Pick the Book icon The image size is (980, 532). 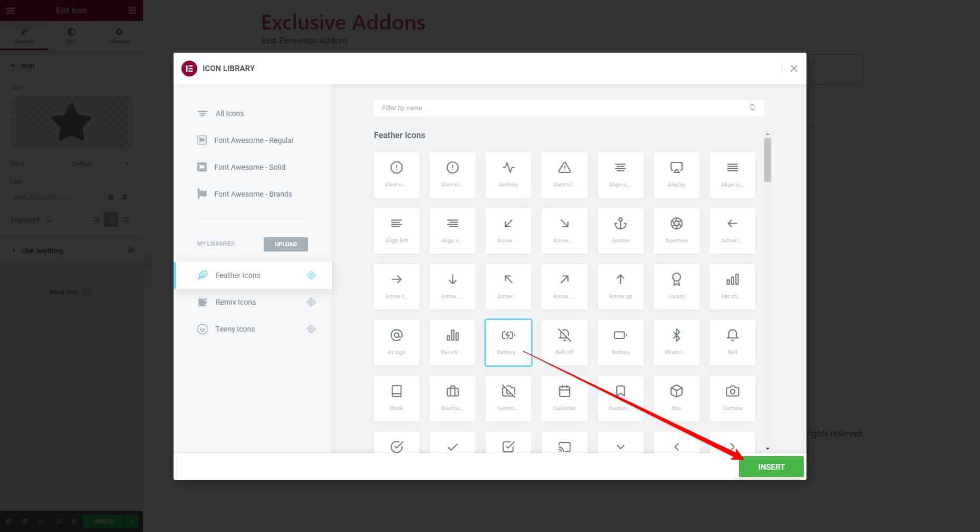click(x=397, y=399)
